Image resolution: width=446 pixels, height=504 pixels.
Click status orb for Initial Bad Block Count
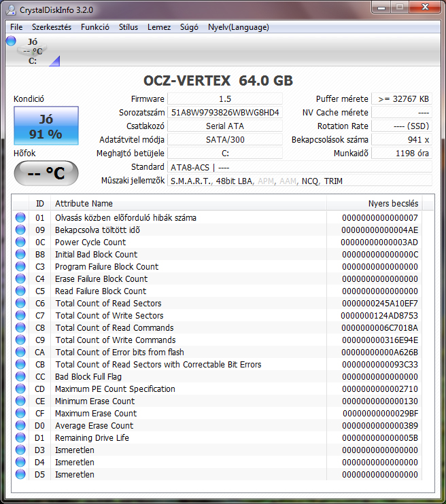pyautogui.click(x=20, y=254)
